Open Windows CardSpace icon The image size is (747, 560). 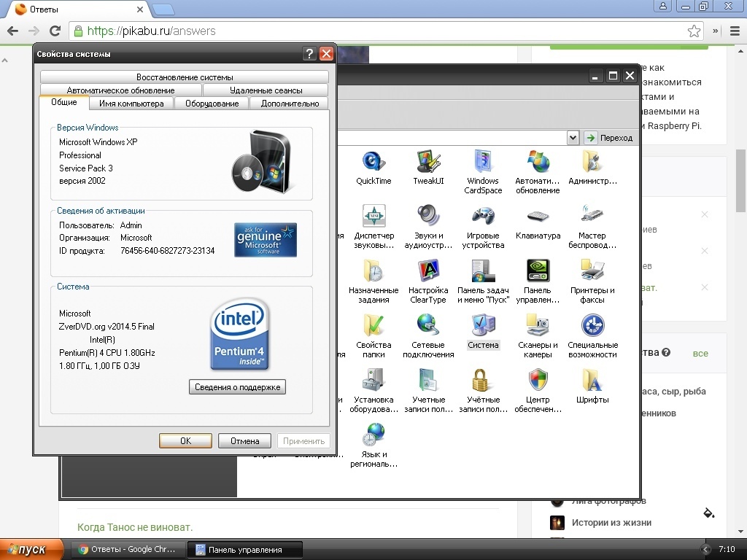tap(483, 163)
